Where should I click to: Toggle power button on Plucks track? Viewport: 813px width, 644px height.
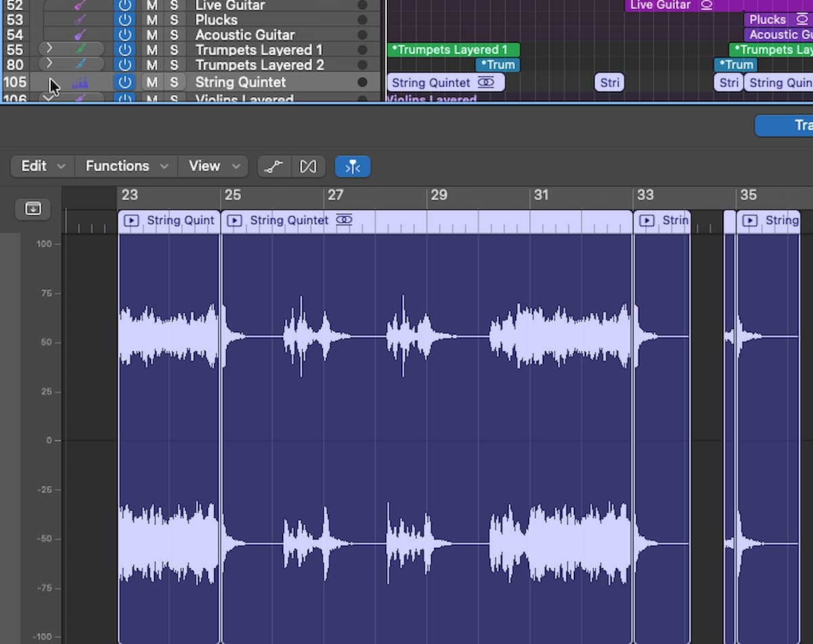click(x=125, y=20)
